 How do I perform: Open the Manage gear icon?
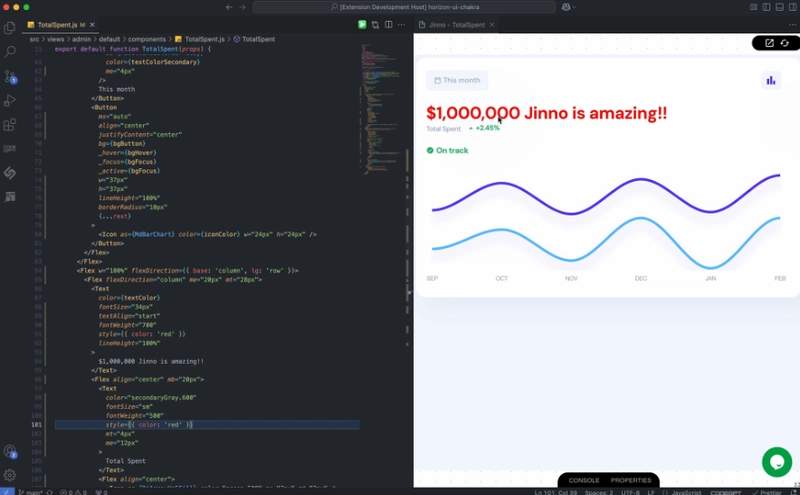coord(10,475)
